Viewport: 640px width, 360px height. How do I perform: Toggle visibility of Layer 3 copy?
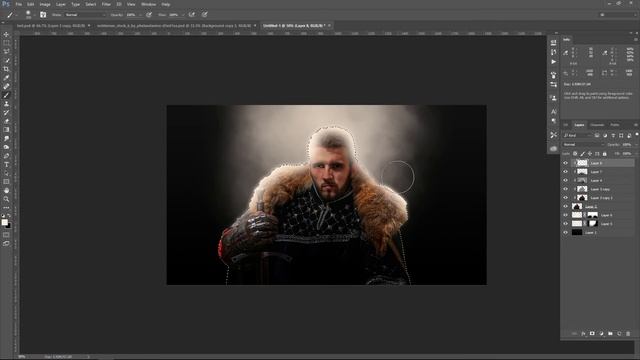(566, 189)
